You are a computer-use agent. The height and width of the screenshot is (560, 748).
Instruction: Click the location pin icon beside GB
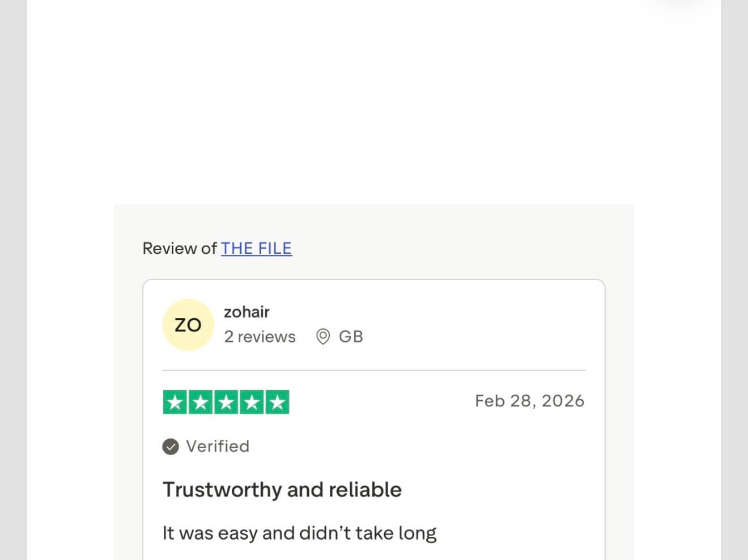(323, 337)
